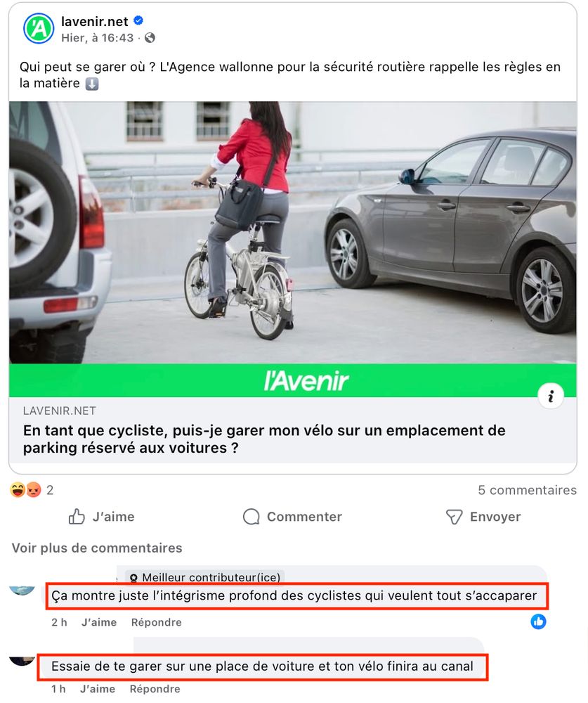
Task: Click the Envoyer send icon
Action: [x=454, y=517]
